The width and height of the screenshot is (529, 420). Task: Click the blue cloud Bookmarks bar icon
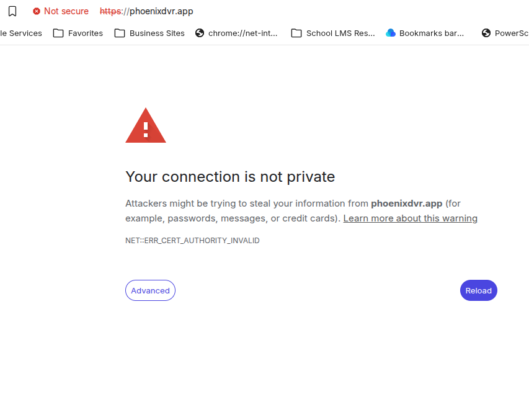click(391, 34)
